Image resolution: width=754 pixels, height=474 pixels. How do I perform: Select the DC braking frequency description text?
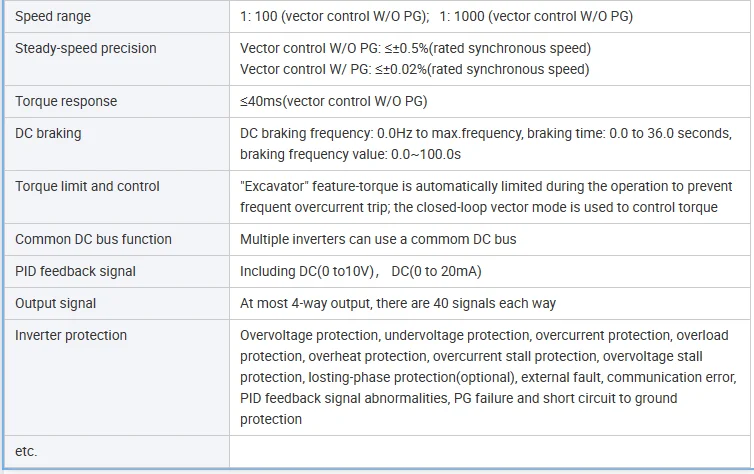click(x=486, y=144)
